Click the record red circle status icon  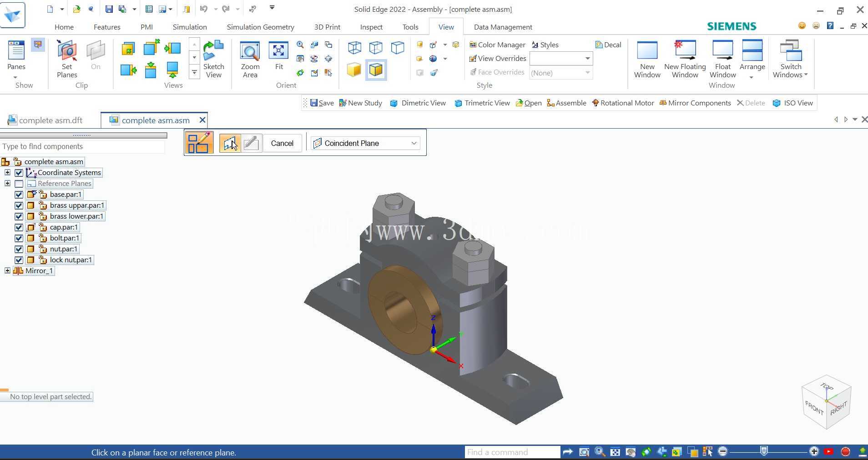pos(846,452)
